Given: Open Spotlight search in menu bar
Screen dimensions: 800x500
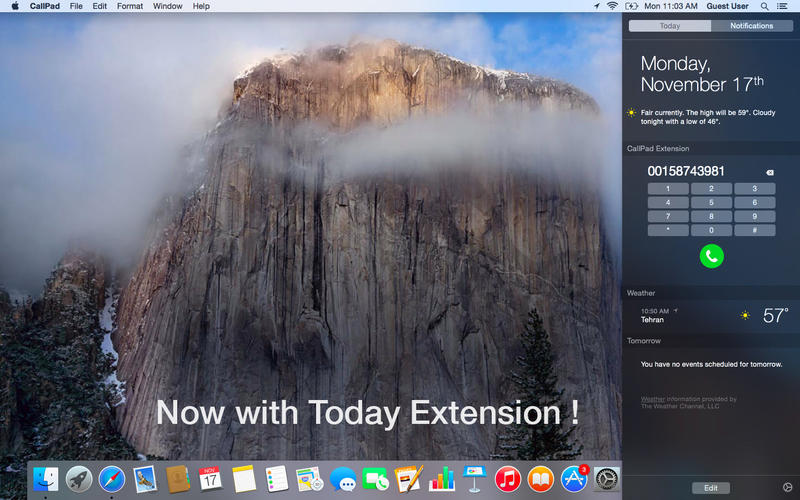Looking at the screenshot, I should [x=764, y=6].
